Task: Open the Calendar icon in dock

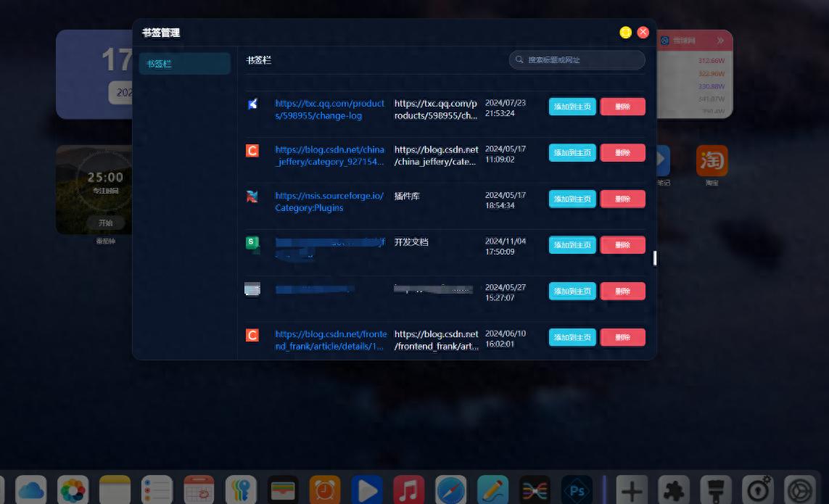Action: (199, 489)
